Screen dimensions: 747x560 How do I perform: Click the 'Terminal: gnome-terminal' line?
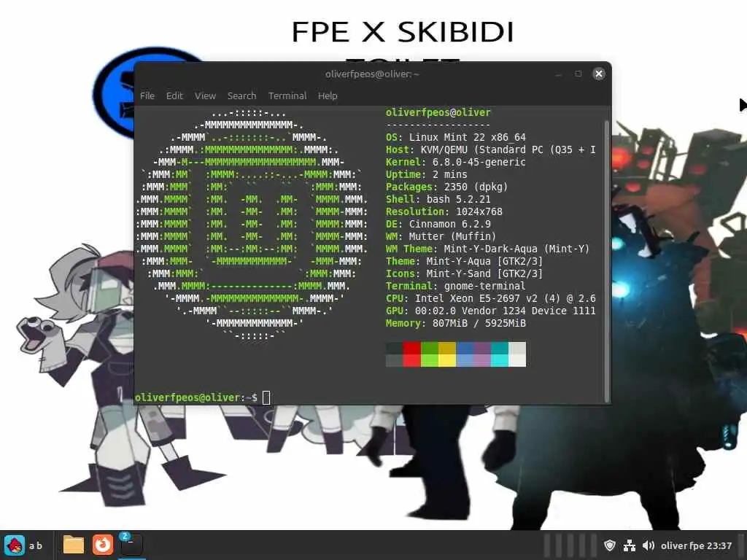[x=455, y=286]
